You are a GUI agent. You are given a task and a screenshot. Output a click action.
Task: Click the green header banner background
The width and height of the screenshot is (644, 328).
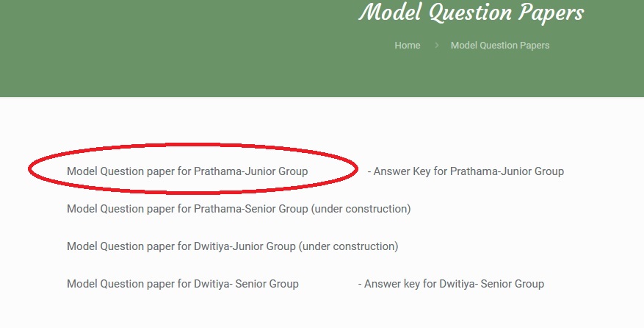164,49
